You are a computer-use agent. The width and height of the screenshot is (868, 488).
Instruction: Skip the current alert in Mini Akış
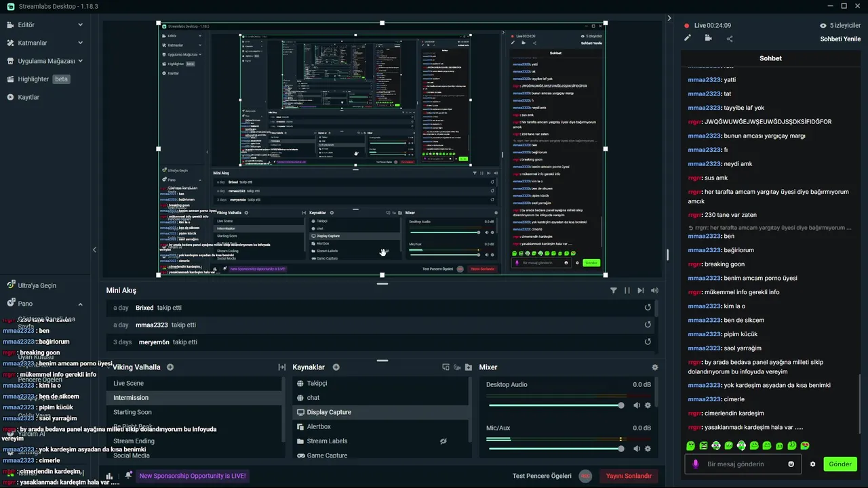point(641,291)
